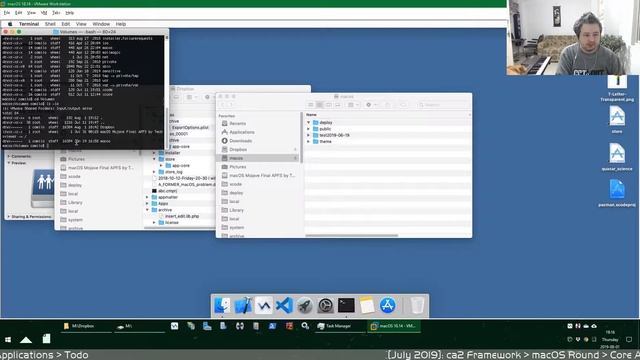Image resolution: width=640 pixels, height=360 pixels.
Task: Expand the test2019-06-19 folder triangle
Action: coord(309,135)
